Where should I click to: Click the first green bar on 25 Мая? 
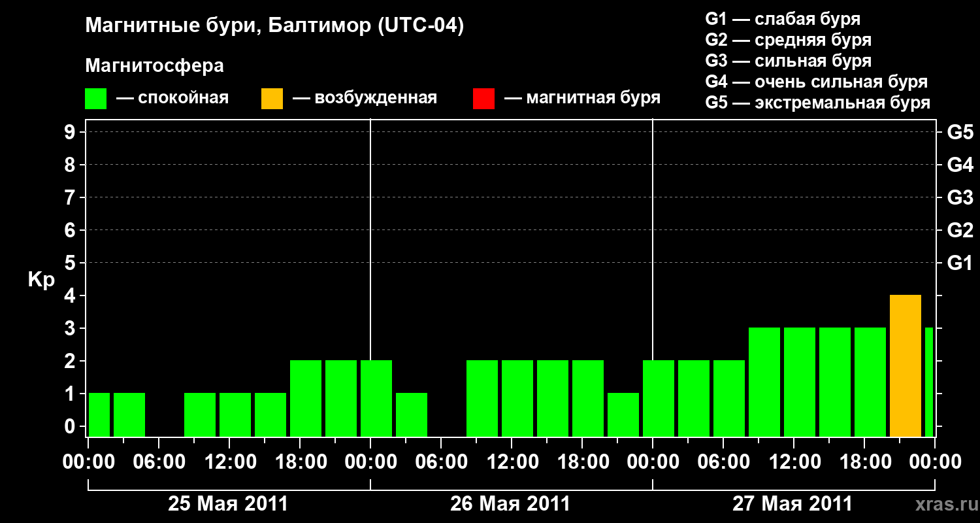(99, 414)
